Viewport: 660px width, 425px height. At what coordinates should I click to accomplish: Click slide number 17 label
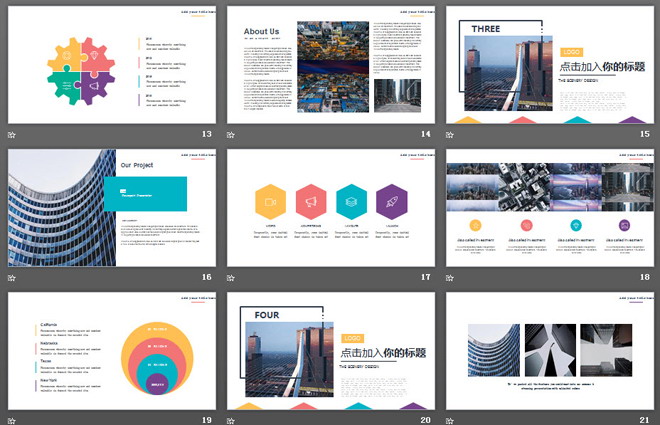click(x=426, y=277)
